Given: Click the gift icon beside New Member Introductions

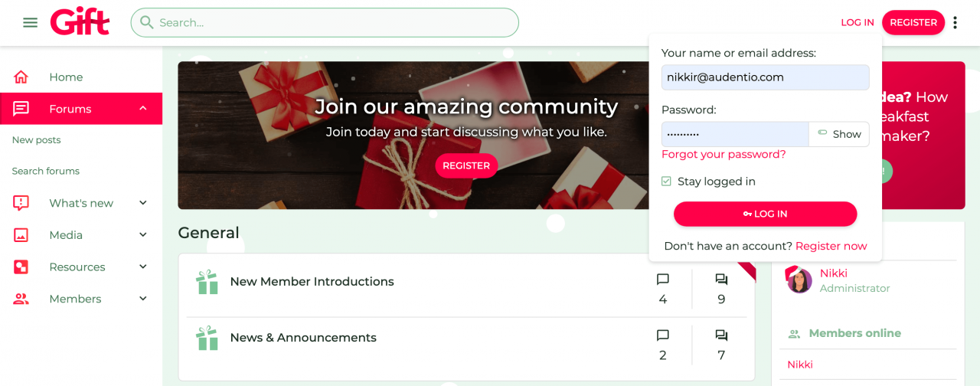Looking at the screenshot, I should [x=207, y=282].
